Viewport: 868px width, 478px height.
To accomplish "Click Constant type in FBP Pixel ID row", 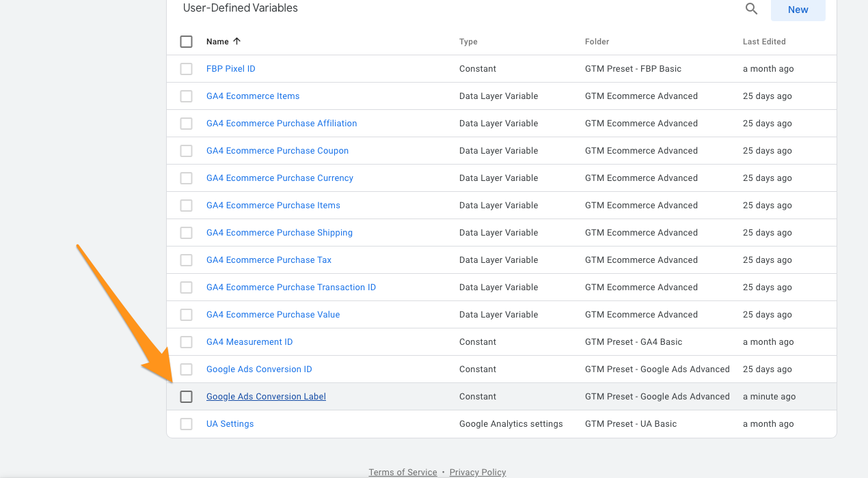I will [478, 69].
